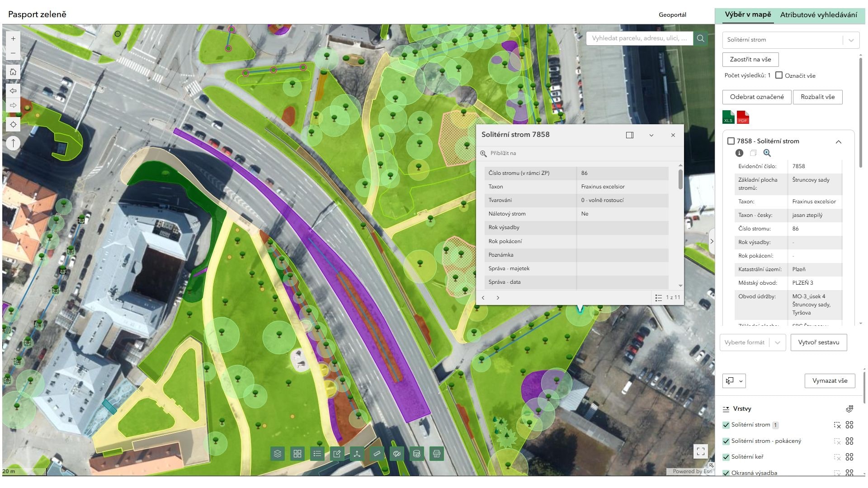
Task: Zoom in on the map
Action: [x=13, y=39]
